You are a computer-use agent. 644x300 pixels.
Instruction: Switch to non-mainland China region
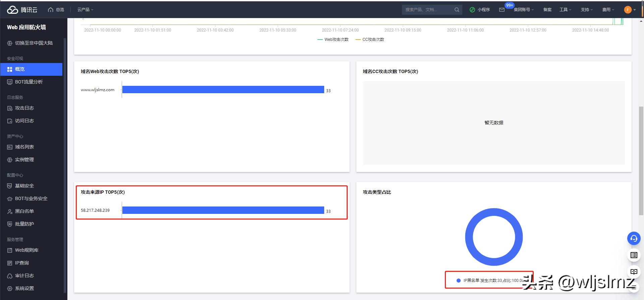[34, 43]
